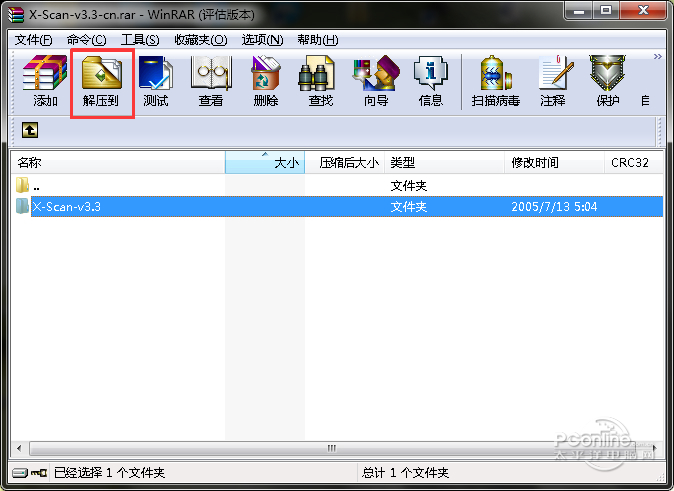Open the 收藏夹(O) menu

[x=201, y=40]
